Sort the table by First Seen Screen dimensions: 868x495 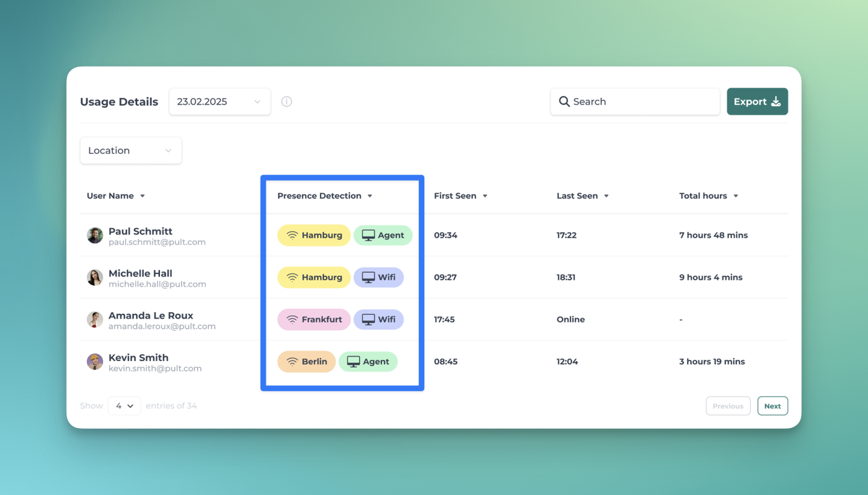(461, 196)
